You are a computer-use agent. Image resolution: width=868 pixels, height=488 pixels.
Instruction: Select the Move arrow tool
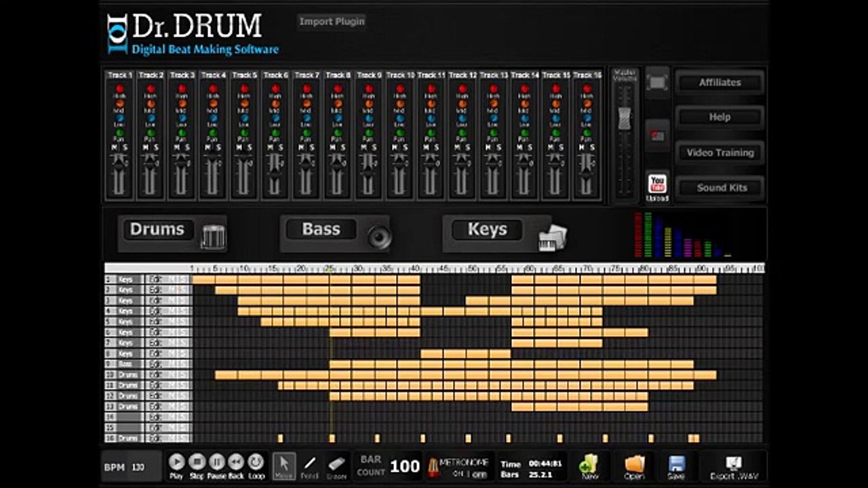click(x=284, y=465)
